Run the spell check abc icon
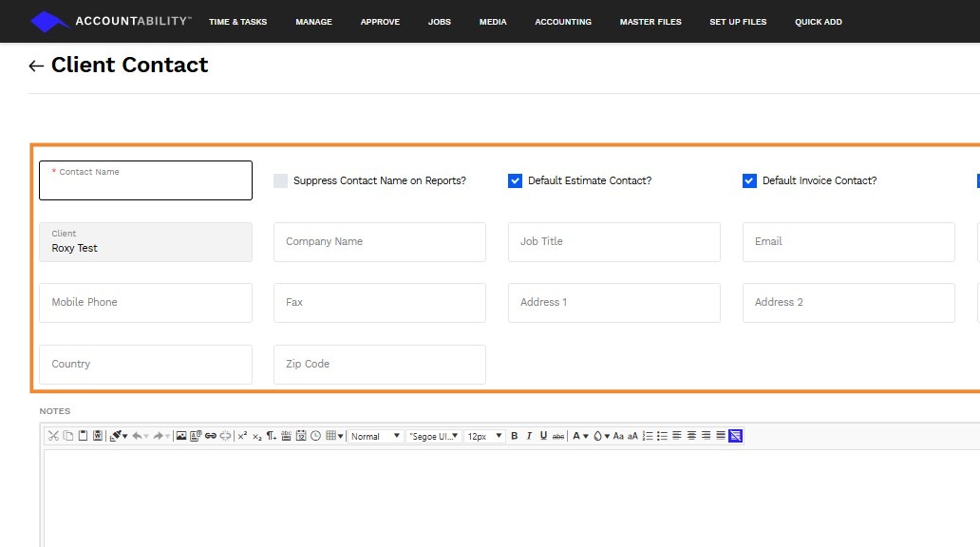This screenshot has height=547, width=980. pyautogui.click(x=286, y=436)
